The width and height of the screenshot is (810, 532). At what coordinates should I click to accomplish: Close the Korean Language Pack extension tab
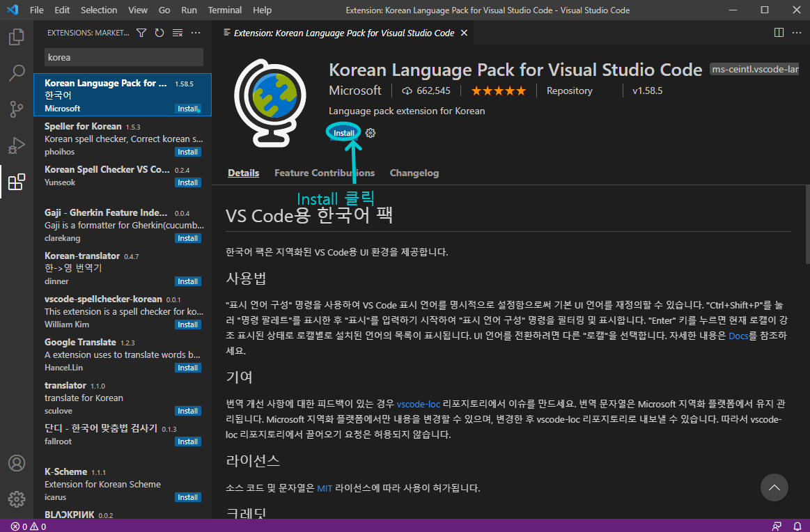pyautogui.click(x=464, y=33)
